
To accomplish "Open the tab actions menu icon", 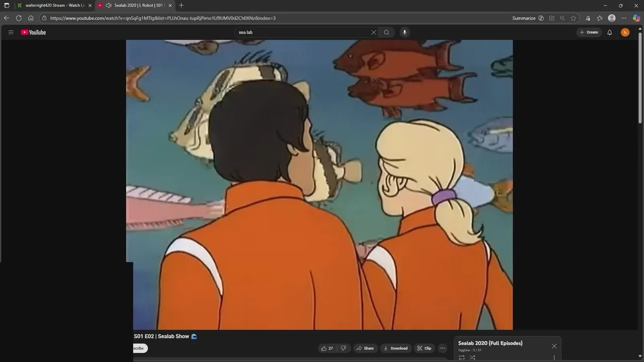I will [x=7, y=5].
